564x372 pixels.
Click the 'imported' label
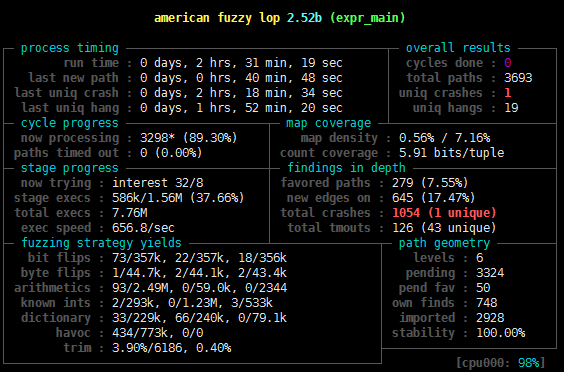427,318
